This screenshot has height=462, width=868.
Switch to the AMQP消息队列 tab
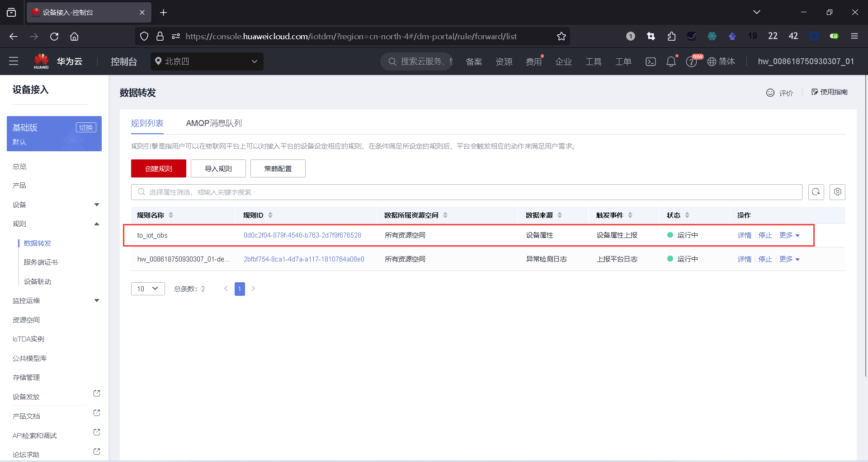point(214,123)
